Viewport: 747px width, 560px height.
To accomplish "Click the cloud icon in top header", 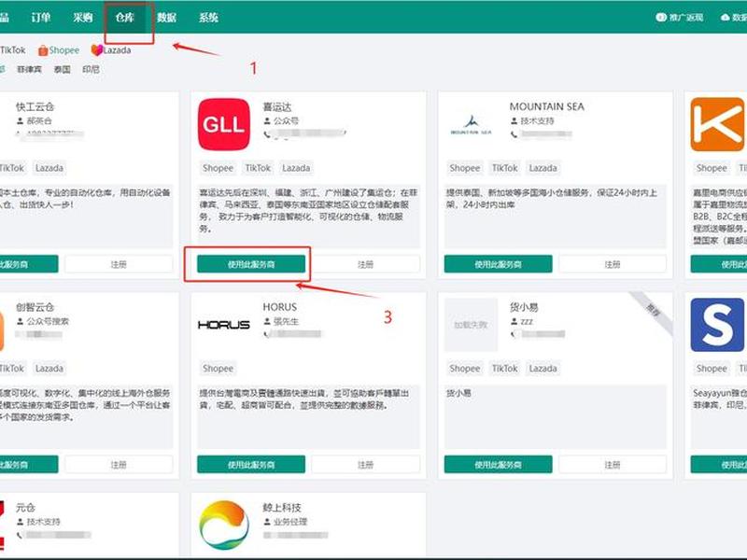I will (726, 18).
